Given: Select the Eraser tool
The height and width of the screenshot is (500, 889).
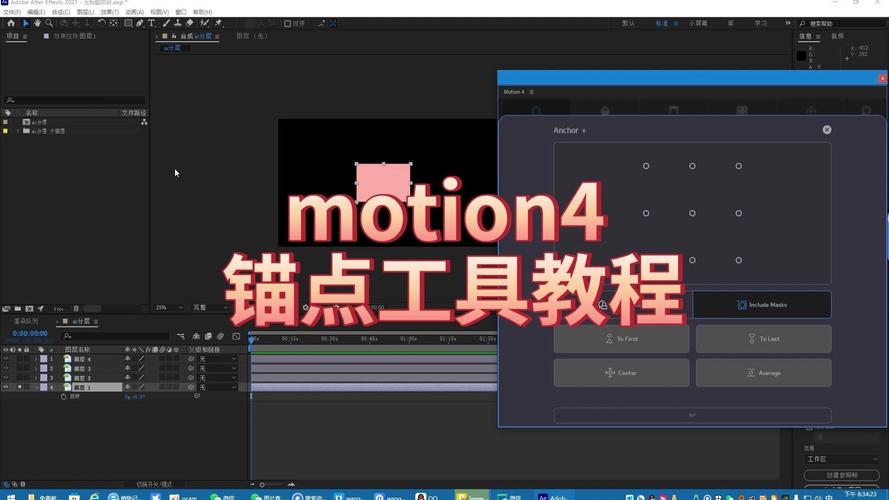Looking at the screenshot, I should coord(189,23).
